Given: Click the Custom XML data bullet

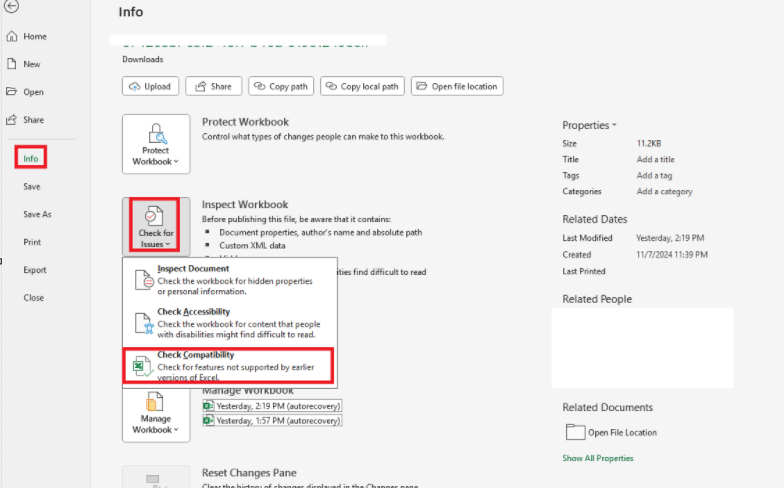Looking at the screenshot, I should tap(252, 246).
